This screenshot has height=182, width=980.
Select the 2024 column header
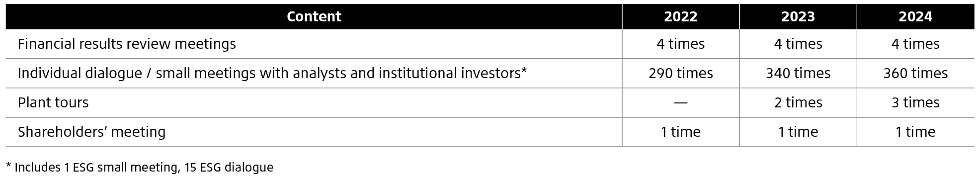pyautogui.click(x=915, y=16)
